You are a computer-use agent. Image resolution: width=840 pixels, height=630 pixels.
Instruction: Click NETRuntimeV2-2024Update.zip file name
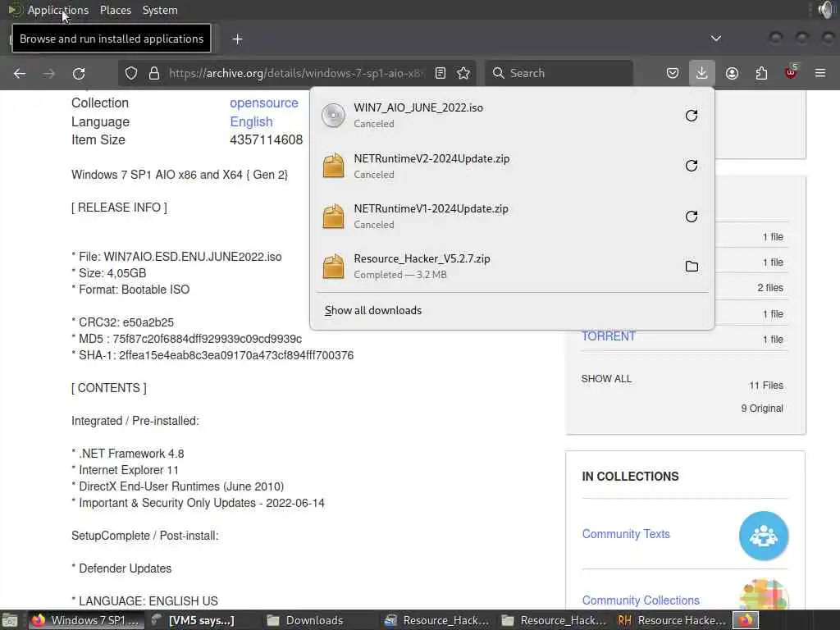coord(431,158)
